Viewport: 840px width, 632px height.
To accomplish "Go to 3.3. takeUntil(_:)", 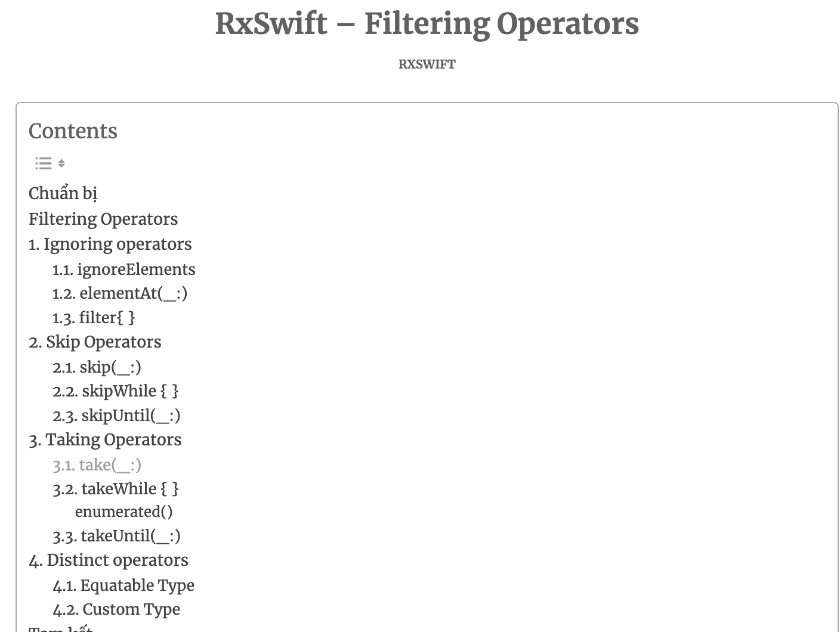I will (x=116, y=536).
